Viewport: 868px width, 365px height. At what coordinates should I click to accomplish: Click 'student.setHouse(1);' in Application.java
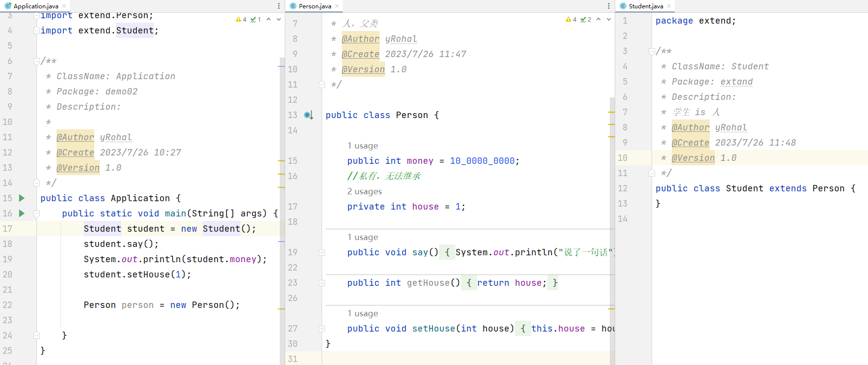click(x=137, y=274)
